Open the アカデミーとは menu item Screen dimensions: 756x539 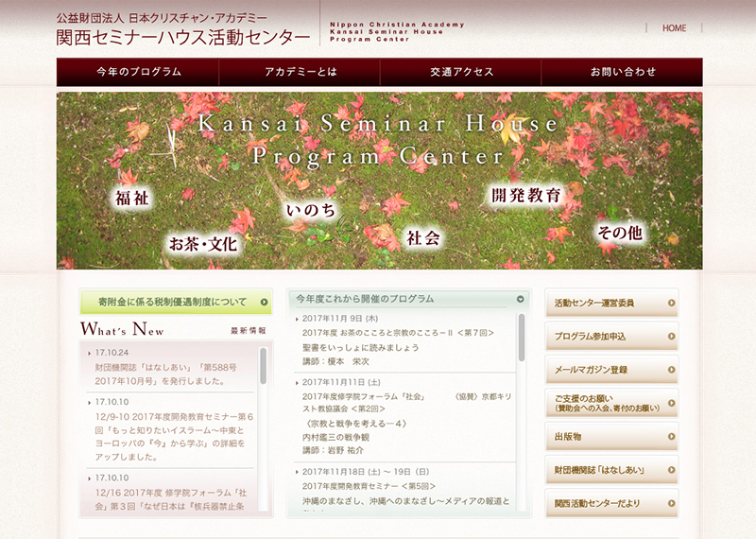(x=300, y=72)
